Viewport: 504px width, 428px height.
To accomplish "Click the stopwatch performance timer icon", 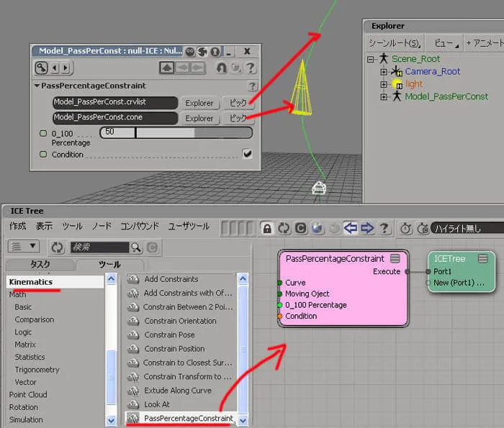I will pos(405,228).
